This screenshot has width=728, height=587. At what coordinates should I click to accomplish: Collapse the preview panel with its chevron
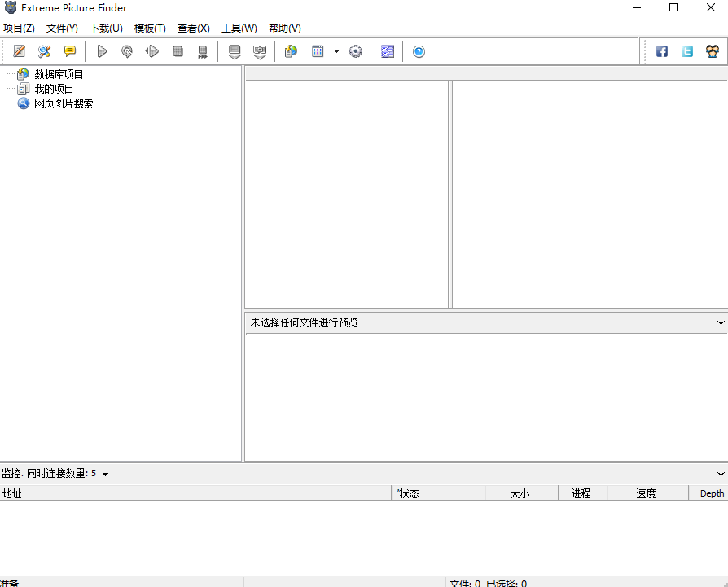point(721,322)
